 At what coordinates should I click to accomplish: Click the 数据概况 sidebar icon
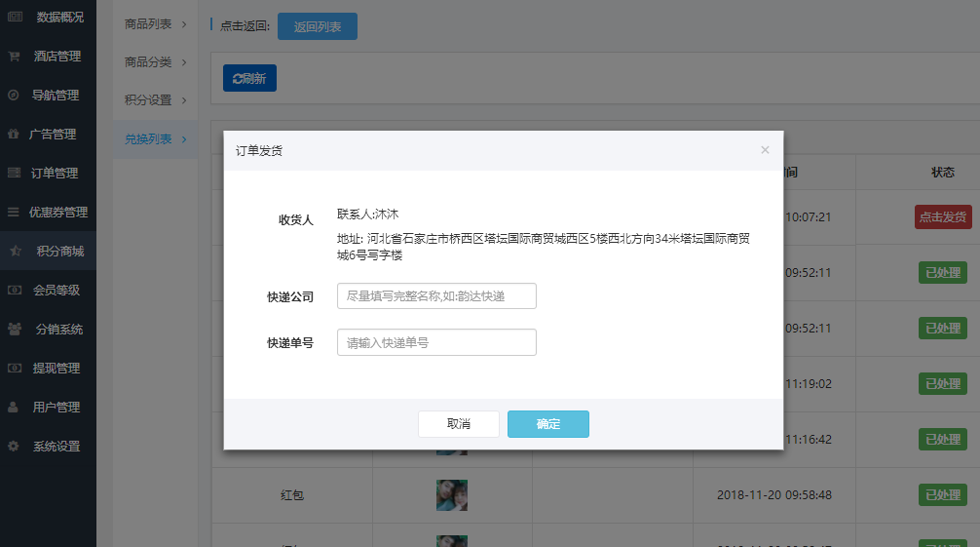coord(15,17)
